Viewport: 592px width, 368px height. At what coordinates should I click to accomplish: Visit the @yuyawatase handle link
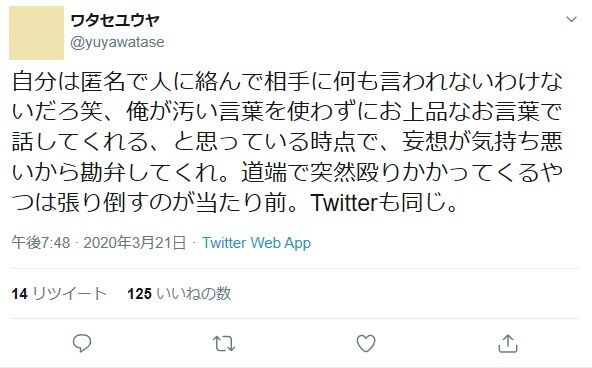click(x=117, y=42)
